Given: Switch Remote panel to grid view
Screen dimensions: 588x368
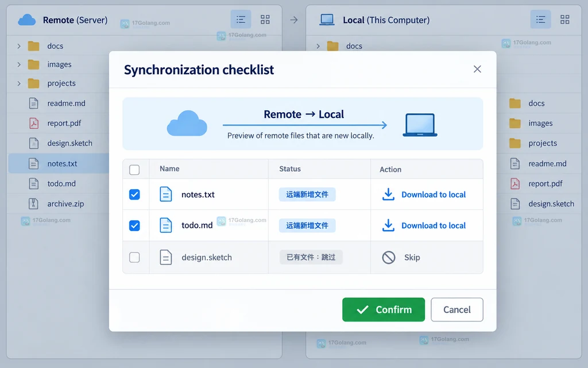Looking at the screenshot, I should [265, 20].
